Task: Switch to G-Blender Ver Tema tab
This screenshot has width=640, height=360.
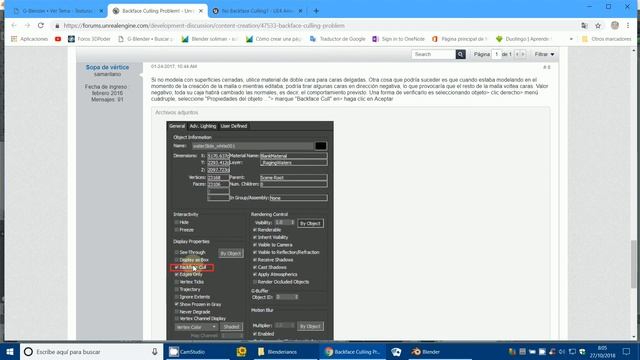Action: coord(58,11)
